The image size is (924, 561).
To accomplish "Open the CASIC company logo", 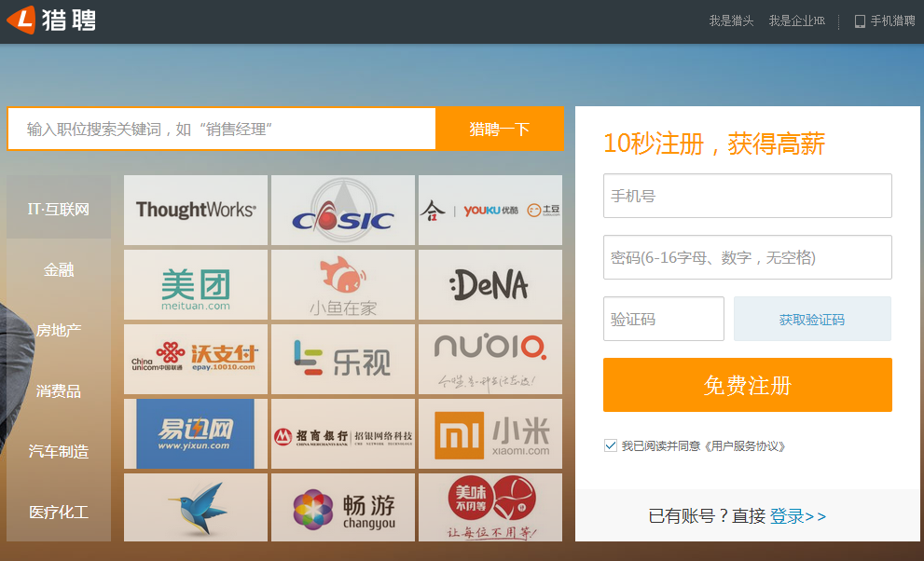I will [343, 210].
